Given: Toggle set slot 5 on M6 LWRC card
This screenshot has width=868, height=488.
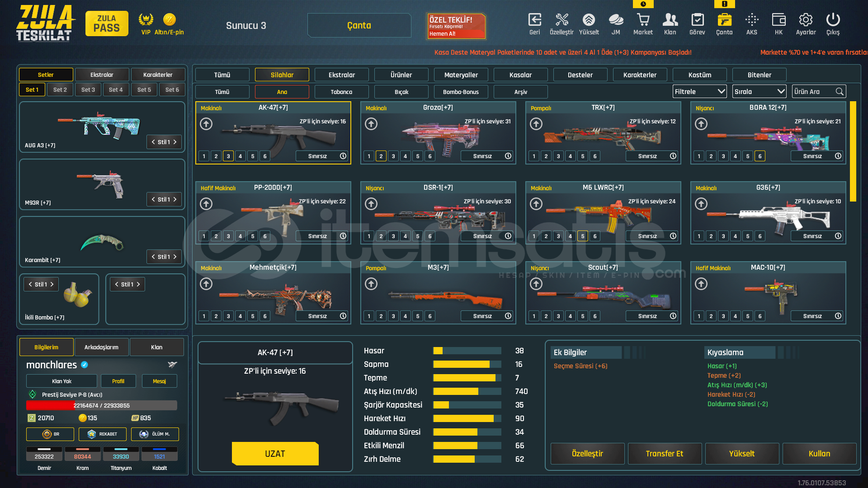Looking at the screenshot, I should click(583, 236).
